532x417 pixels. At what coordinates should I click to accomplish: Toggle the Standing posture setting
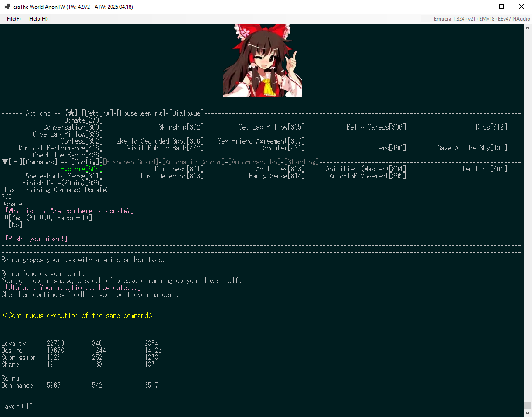(303, 162)
